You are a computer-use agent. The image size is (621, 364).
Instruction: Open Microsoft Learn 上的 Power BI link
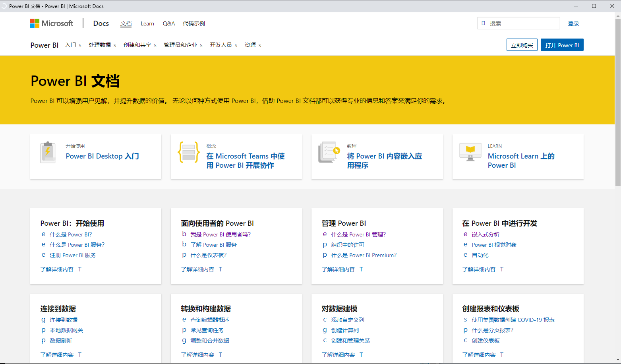(521, 161)
